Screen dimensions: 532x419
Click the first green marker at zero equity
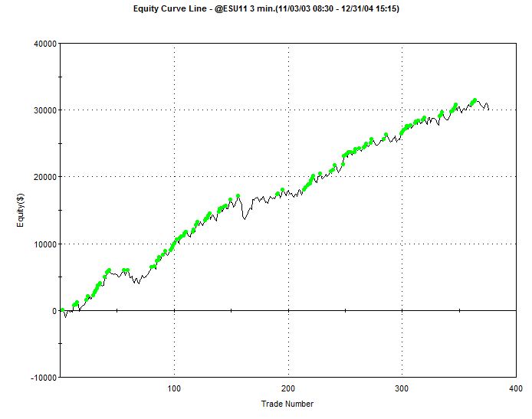click(62, 310)
